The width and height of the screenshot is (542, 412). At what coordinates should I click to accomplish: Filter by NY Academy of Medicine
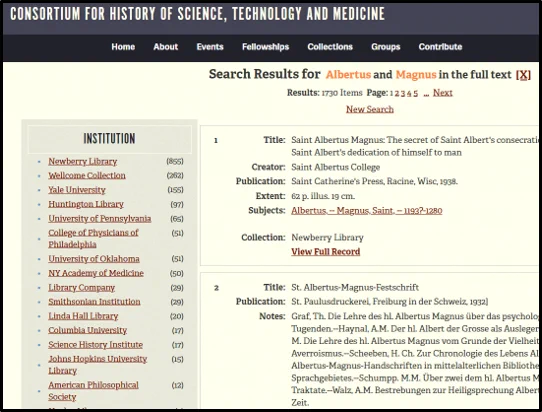(96, 273)
